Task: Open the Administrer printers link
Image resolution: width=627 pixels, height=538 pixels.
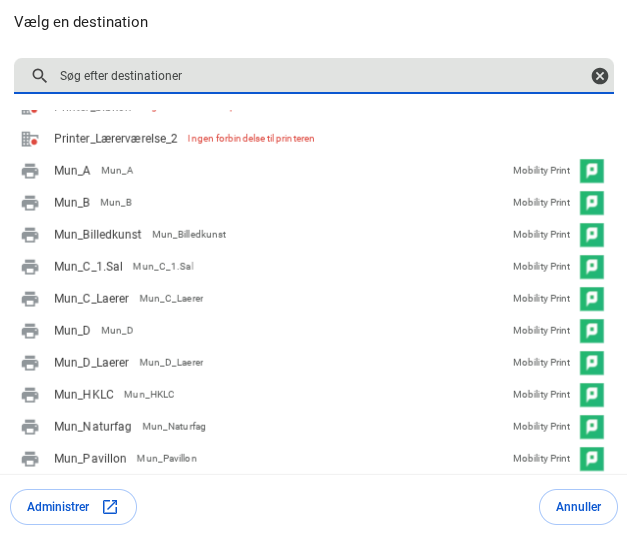Action: click(58, 507)
